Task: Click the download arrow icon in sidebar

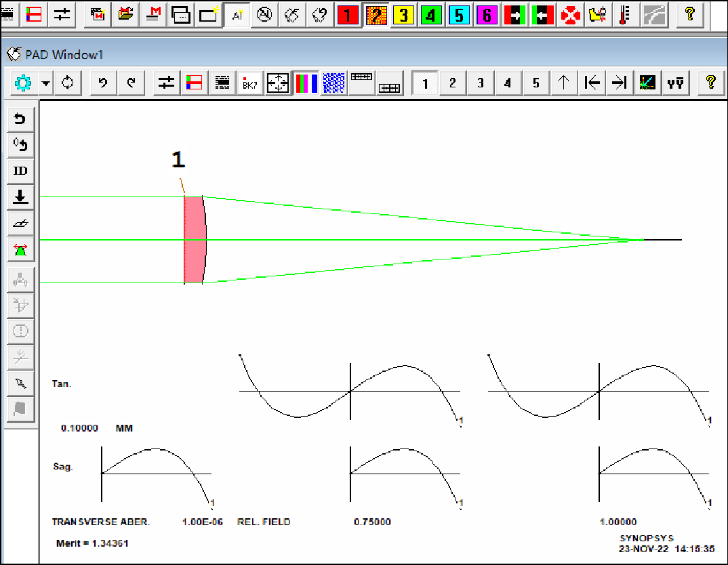Action: 20,197
